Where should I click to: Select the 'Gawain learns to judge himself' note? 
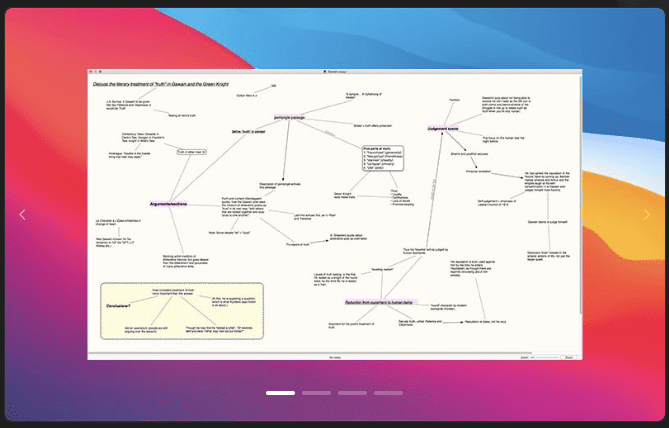(548, 222)
